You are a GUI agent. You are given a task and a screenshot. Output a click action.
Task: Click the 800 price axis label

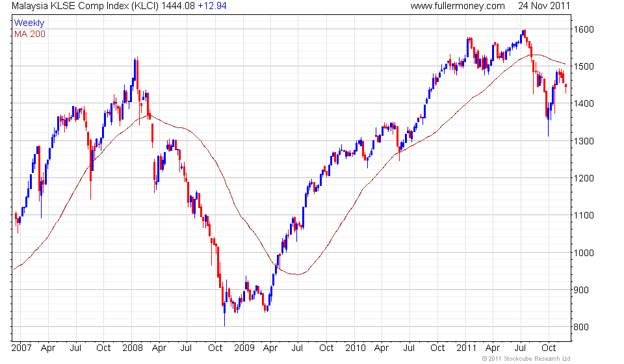point(581,327)
